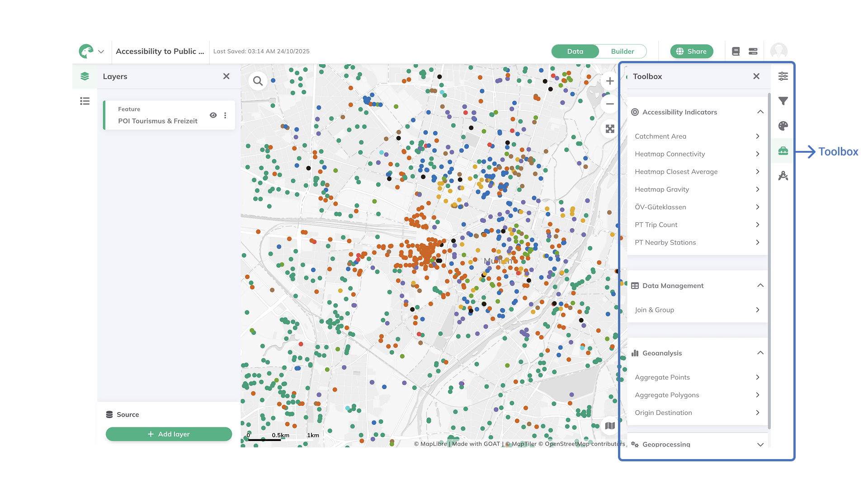The width and height of the screenshot is (868, 488).
Task: Enter fullscreen map mode
Action: [610, 129]
